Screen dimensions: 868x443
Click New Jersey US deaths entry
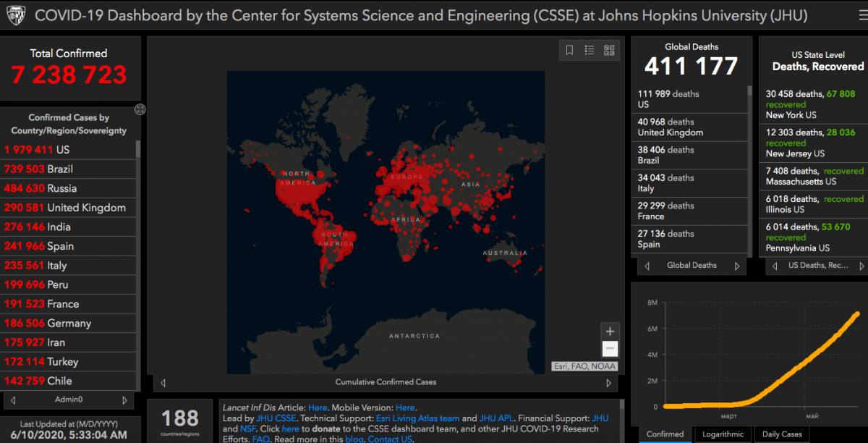click(x=814, y=143)
